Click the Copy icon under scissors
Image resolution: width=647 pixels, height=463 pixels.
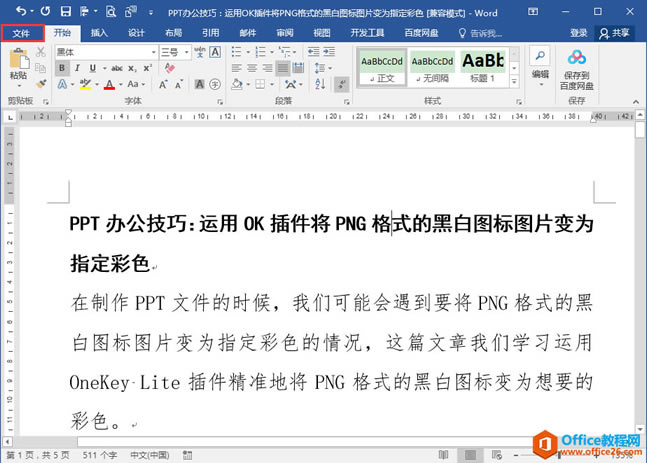[40, 68]
